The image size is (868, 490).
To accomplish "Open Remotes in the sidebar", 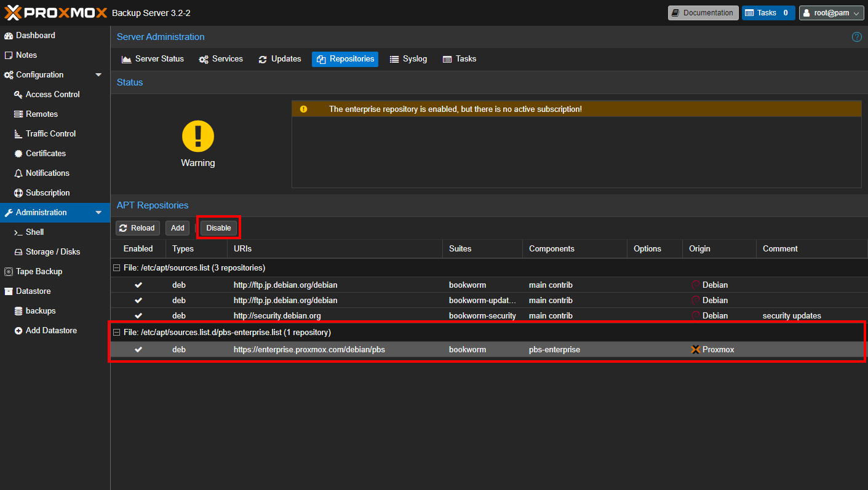I will tap(41, 114).
